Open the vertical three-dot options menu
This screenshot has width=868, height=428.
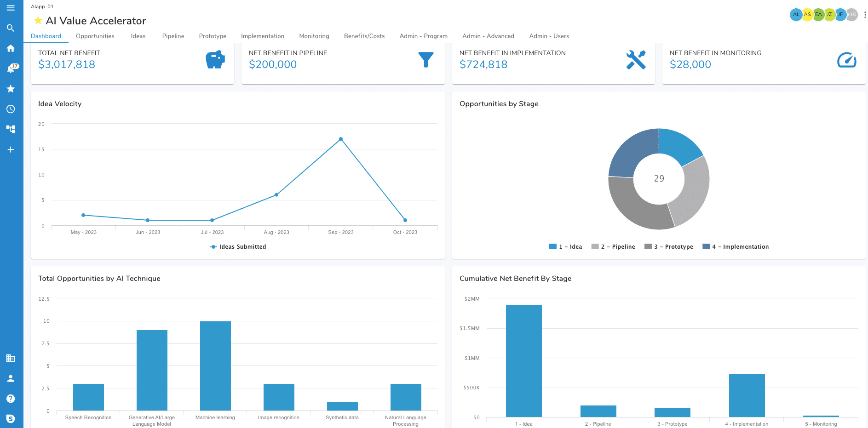point(865,15)
